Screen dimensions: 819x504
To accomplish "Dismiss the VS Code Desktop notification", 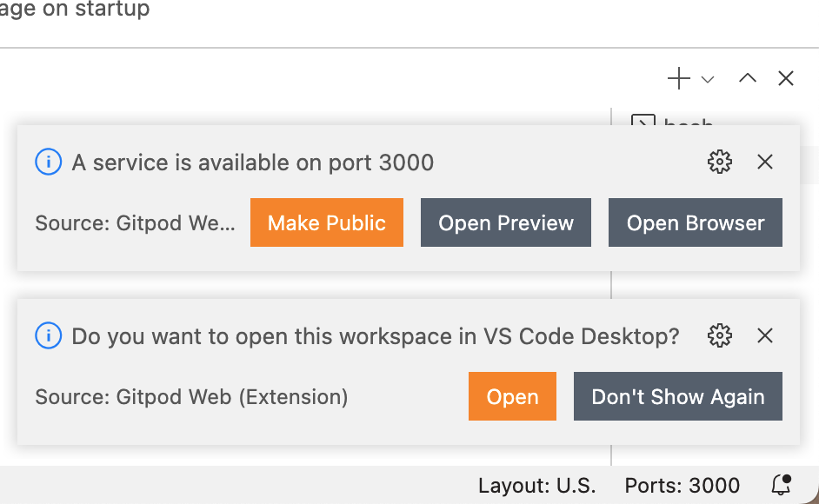I will (765, 335).
